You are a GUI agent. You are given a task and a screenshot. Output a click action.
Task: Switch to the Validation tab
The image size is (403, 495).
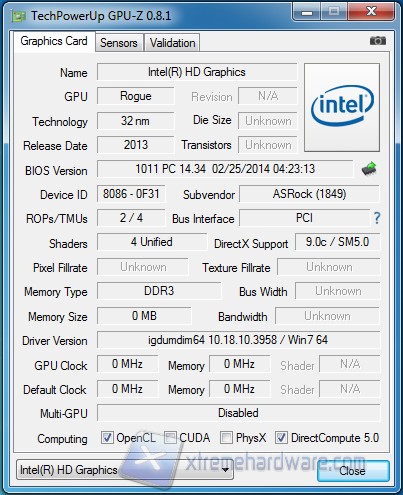pos(172,43)
